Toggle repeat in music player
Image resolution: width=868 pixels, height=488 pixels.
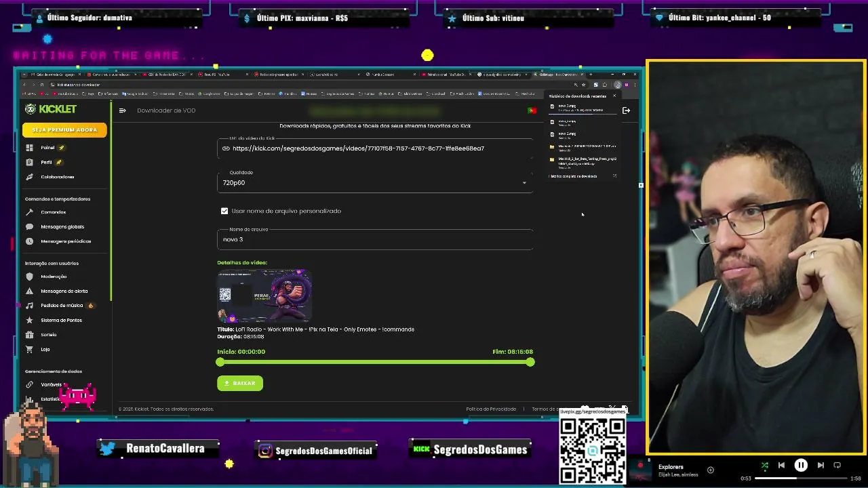(x=837, y=465)
